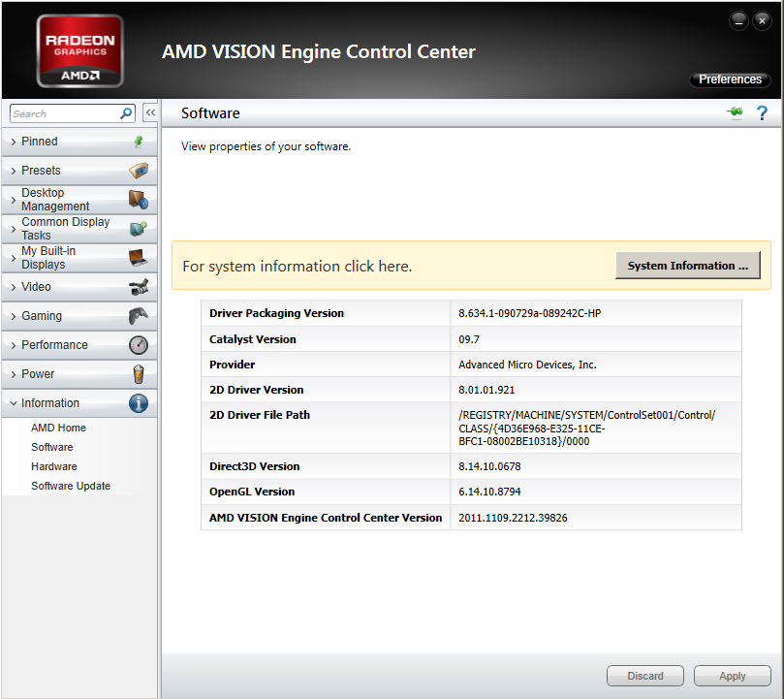Expand the Desktop Management section

(79, 200)
